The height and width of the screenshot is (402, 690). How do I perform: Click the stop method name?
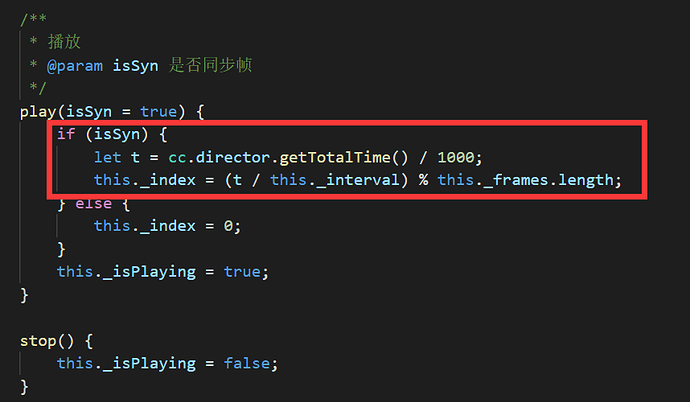point(37,340)
